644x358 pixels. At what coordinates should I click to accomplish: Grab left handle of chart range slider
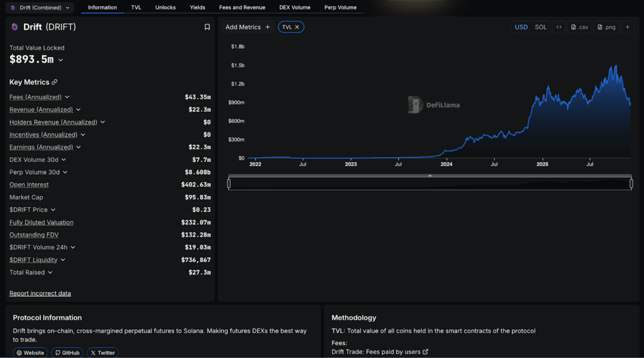point(229,183)
